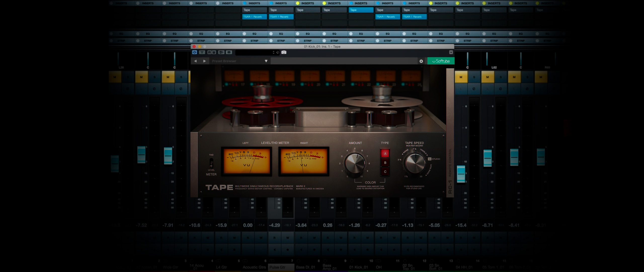Select tape Type C button

385,172
